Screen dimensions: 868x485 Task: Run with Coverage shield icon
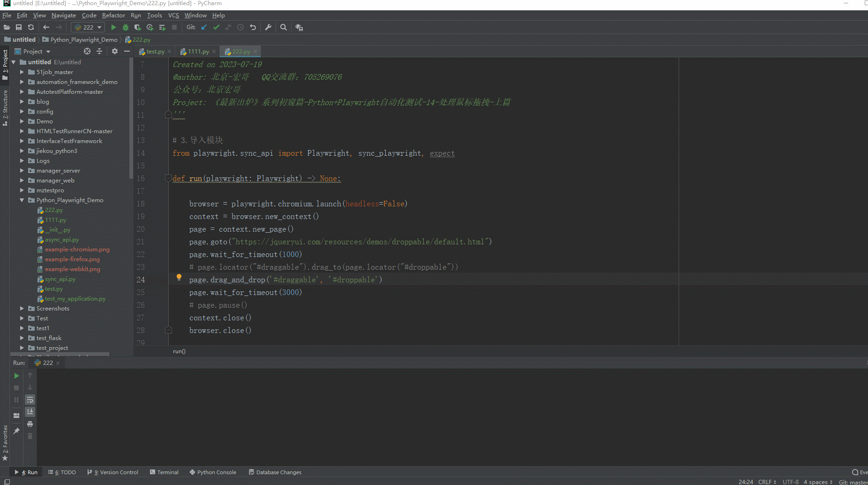138,27
